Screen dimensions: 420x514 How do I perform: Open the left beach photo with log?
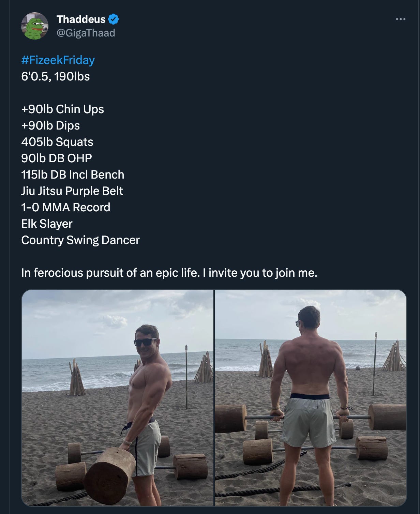(118, 397)
